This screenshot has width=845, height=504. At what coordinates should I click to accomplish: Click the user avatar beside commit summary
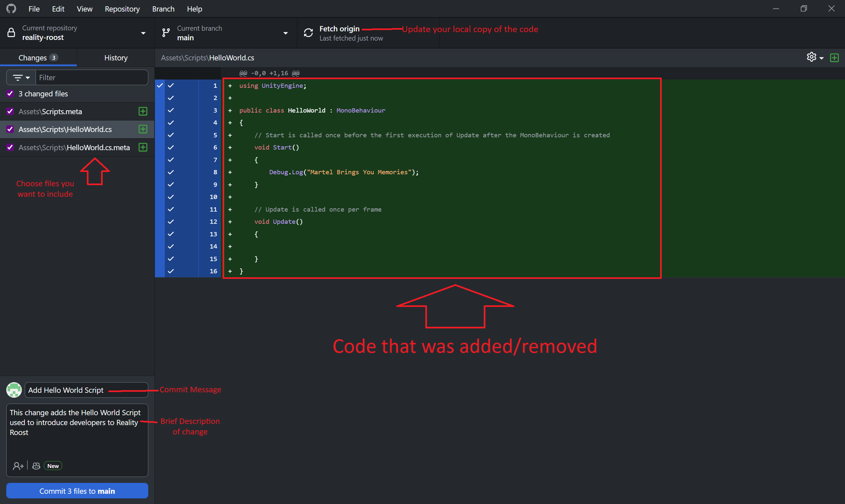[x=14, y=390]
